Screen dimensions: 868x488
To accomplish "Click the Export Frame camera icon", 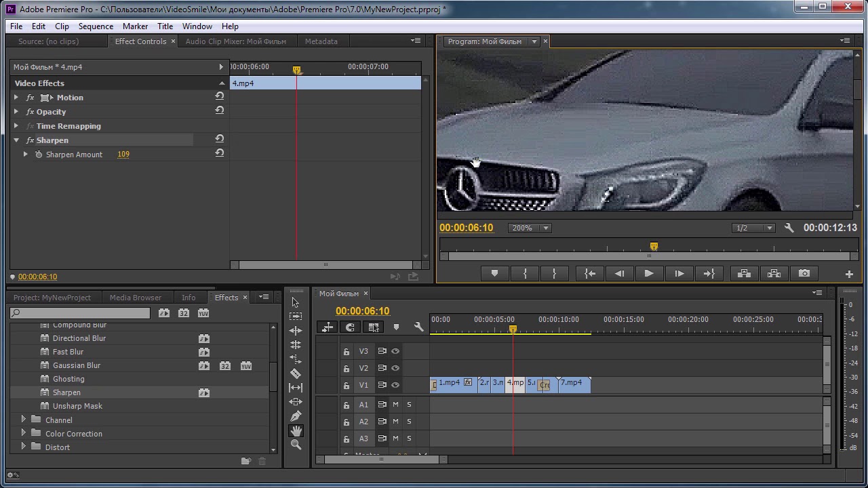I will click(x=804, y=273).
